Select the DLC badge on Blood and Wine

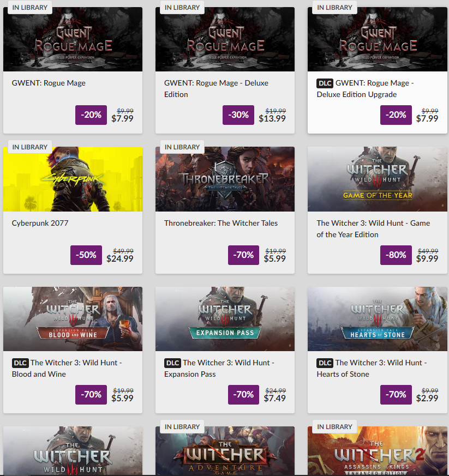click(x=20, y=363)
